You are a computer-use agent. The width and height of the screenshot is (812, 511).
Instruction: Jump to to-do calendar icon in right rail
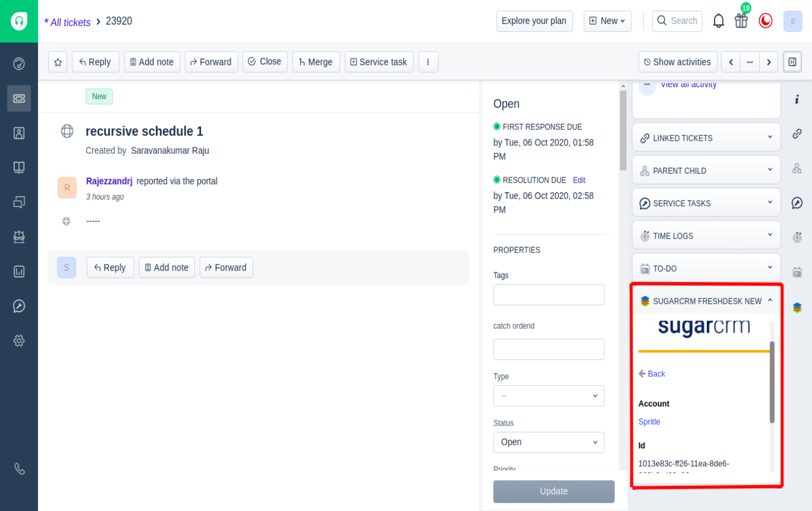[x=797, y=272]
